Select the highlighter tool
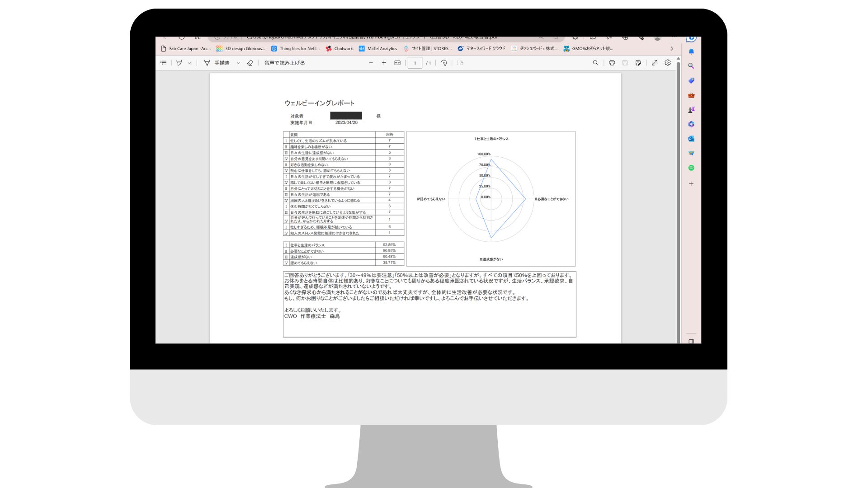 [179, 63]
